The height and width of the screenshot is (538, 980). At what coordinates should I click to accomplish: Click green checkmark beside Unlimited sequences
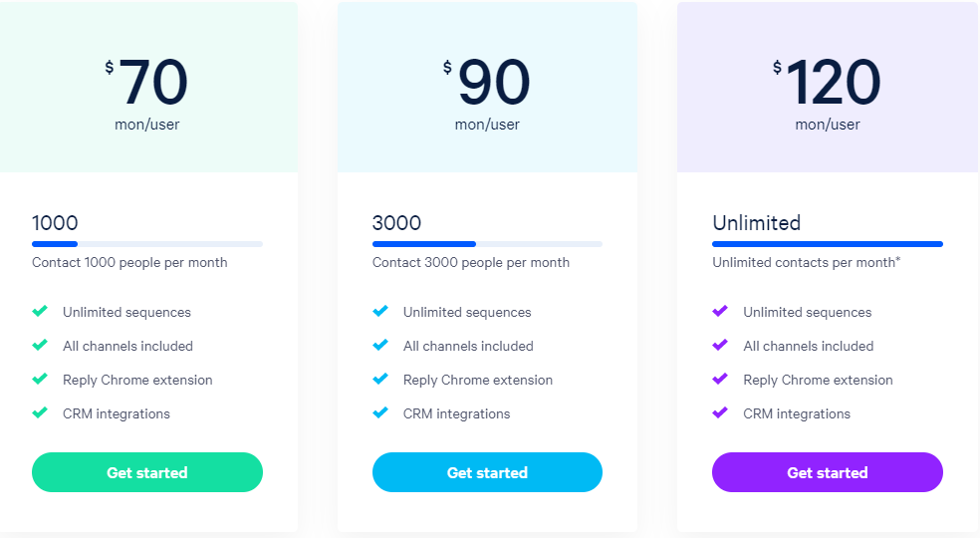click(x=40, y=311)
